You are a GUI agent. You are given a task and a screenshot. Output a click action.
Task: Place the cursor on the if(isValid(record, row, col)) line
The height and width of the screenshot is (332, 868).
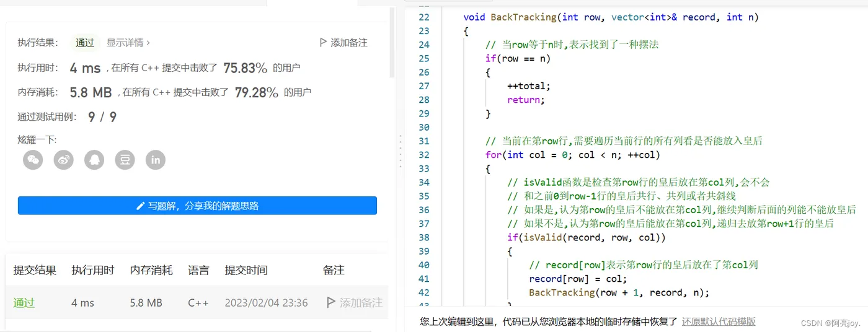pyautogui.click(x=587, y=237)
